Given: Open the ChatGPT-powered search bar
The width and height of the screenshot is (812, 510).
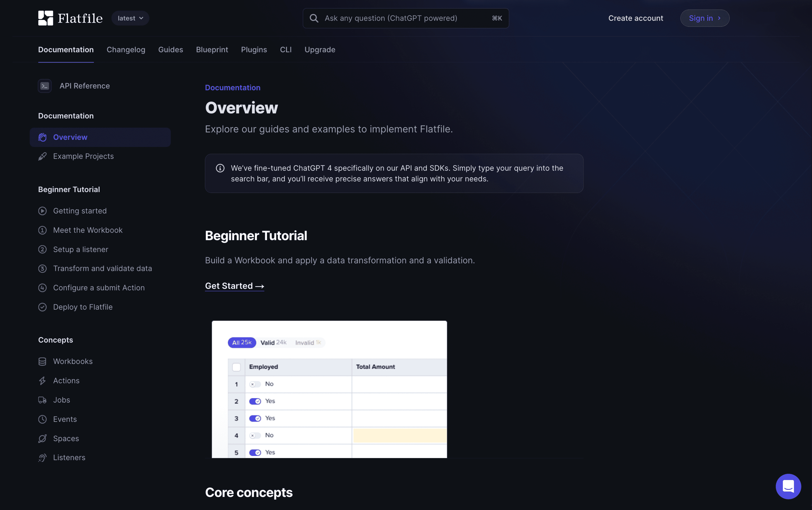Looking at the screenshot, I should coord(406,18).
